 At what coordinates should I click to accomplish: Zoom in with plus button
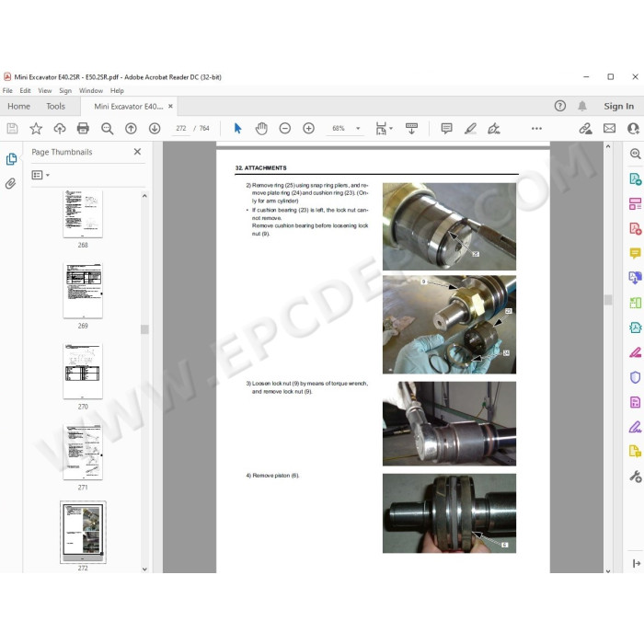click(308, 129)
